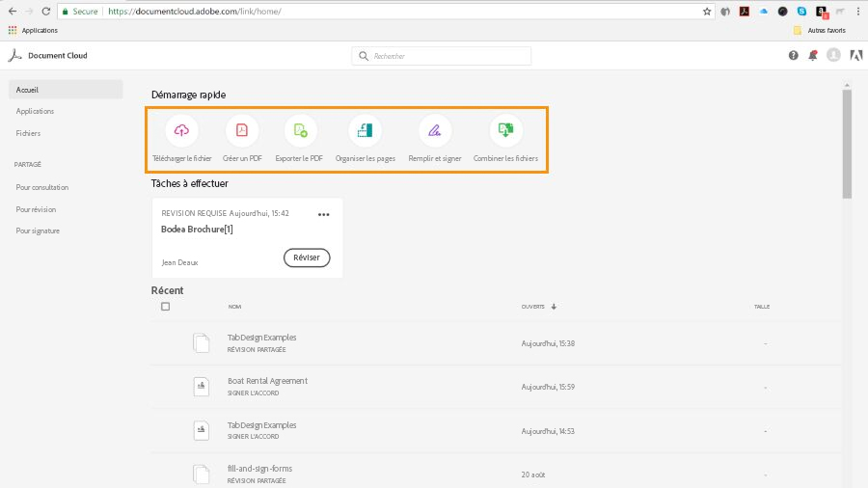Open Pour signature in the sidebar
The height and width of the screenshot is (488, 868).
[x=38, y=230]
